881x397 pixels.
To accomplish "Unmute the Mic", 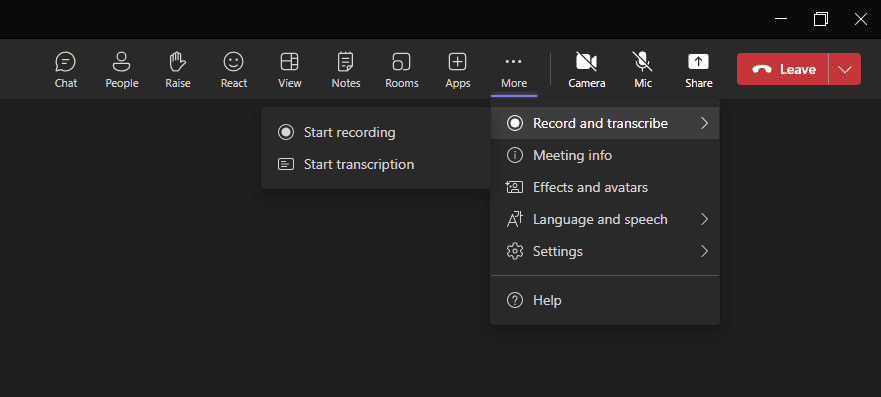I will 643,70.
